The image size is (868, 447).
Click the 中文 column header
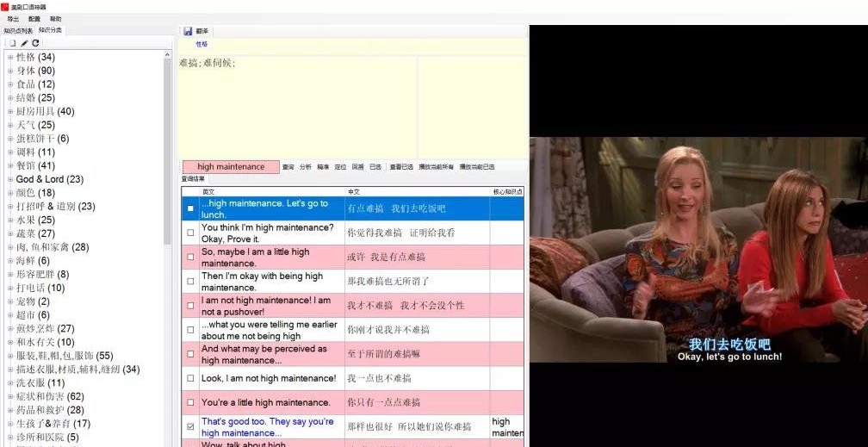(x=418, y=192)
